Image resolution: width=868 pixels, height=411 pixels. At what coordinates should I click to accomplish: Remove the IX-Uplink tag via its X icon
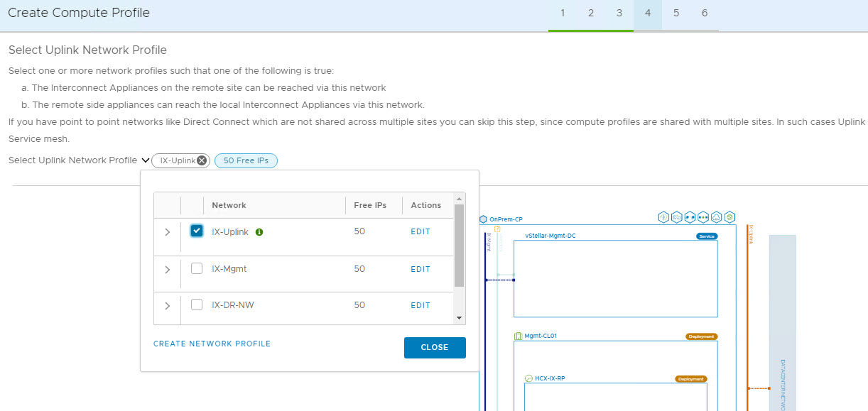(x=202, y=160)
